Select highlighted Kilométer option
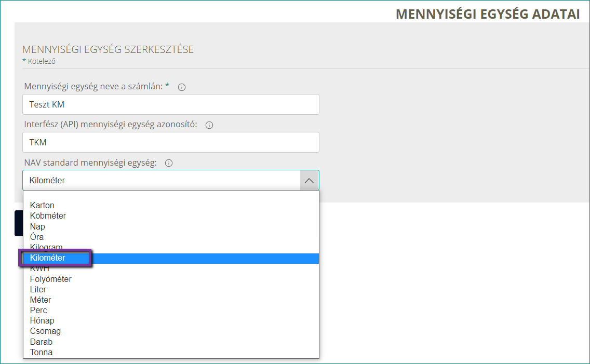This screenshot has width=590, height=364. click(171, 259)
